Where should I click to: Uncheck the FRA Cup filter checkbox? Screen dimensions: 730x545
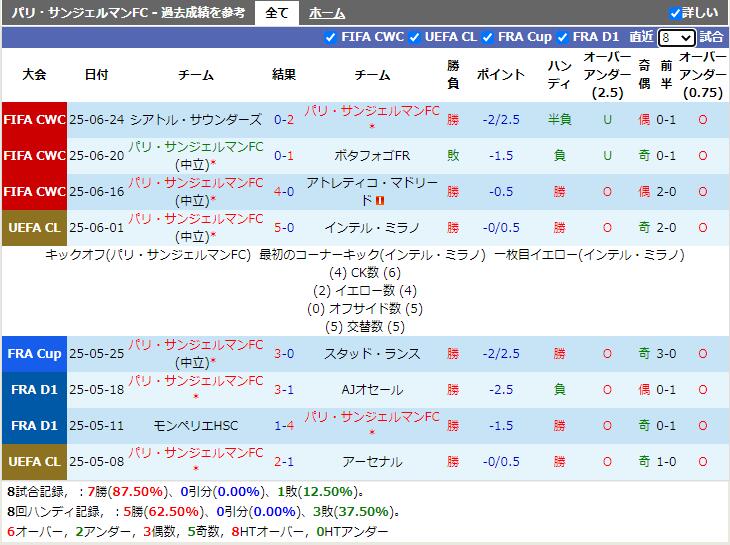pyautogui.click(x=487, y=37)
